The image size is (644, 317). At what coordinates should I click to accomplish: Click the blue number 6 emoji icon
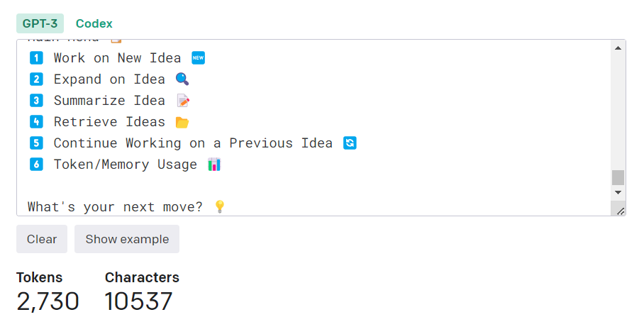tap(37, 165)
